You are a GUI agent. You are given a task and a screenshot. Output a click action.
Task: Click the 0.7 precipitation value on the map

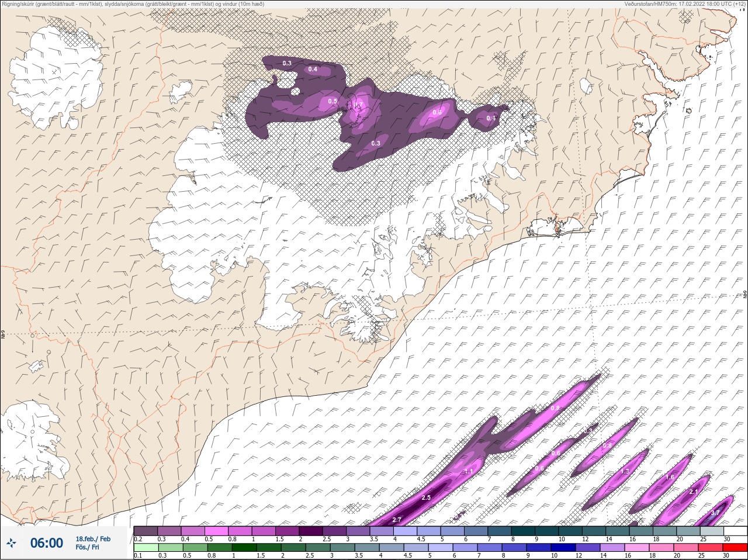point(359,105)
